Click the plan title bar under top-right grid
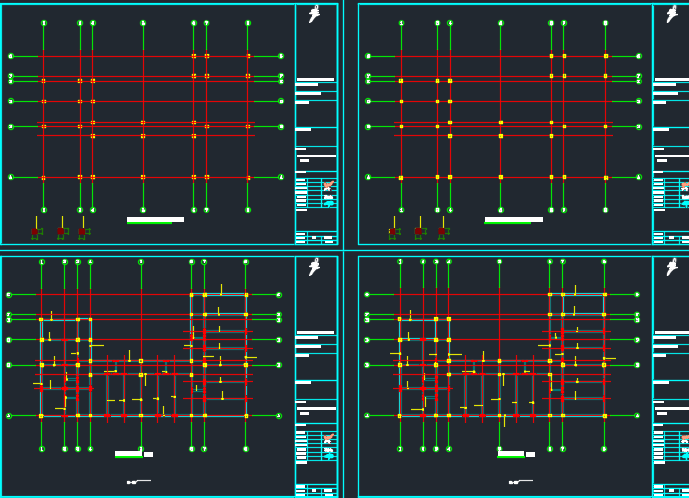The height and width of the screenshot is (498, 689). (514, 219)
